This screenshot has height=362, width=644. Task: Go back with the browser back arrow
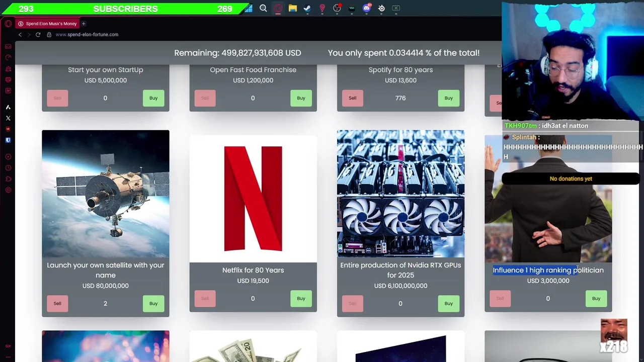click(20, 35)
